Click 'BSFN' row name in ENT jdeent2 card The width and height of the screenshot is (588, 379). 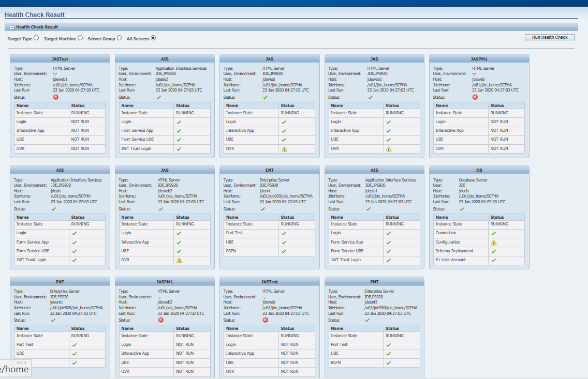click(x=335, y=362)
